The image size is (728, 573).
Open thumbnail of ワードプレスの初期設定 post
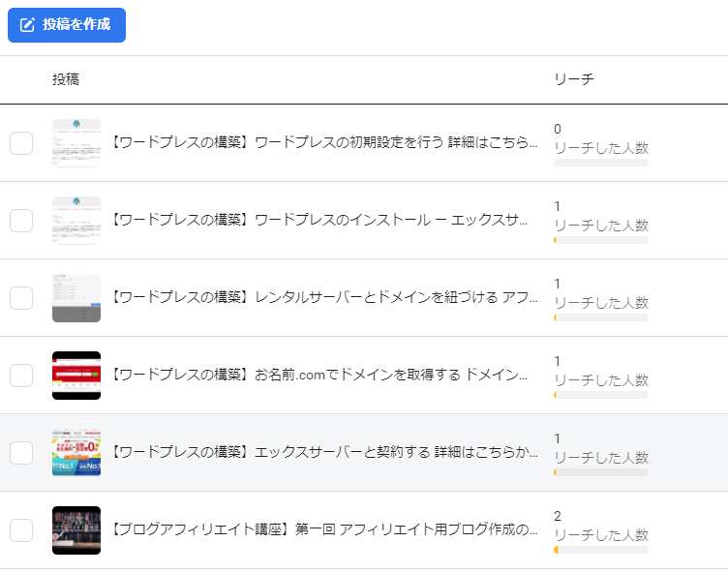[76, 143]
